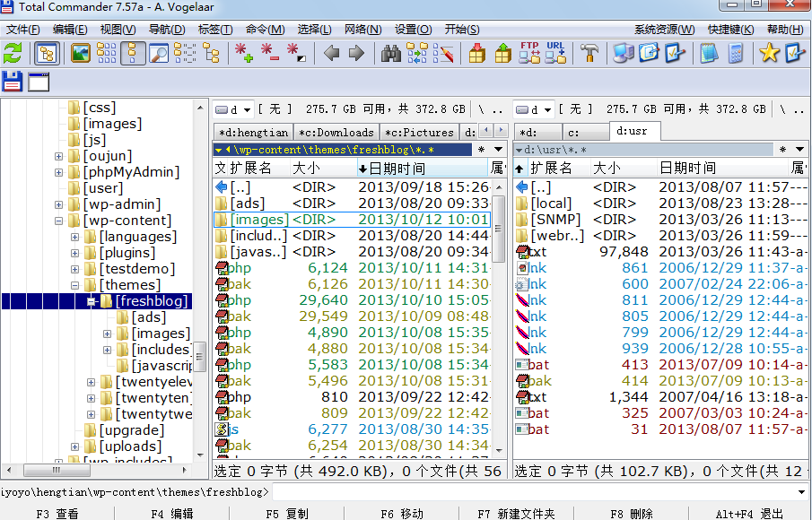Click F8 删除 button
This screenshot has height=520, width=812.
(x=631, y=514)
